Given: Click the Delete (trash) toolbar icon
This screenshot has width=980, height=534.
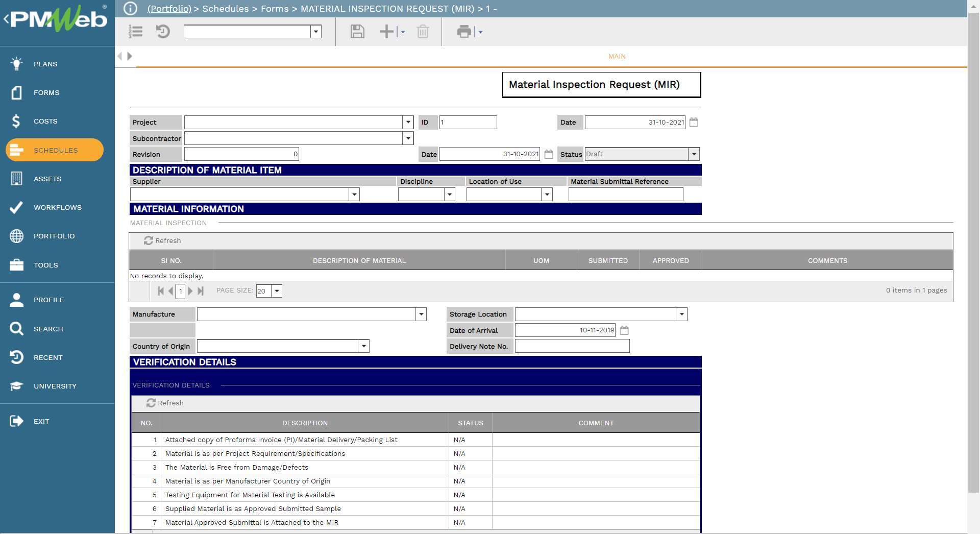Looking at the screenshot, I should pos(423,31).
